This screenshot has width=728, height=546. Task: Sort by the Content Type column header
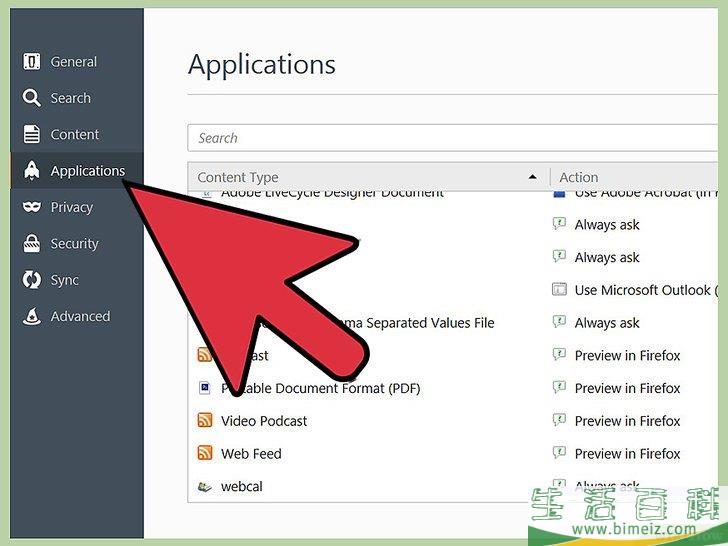click(369, 177)
